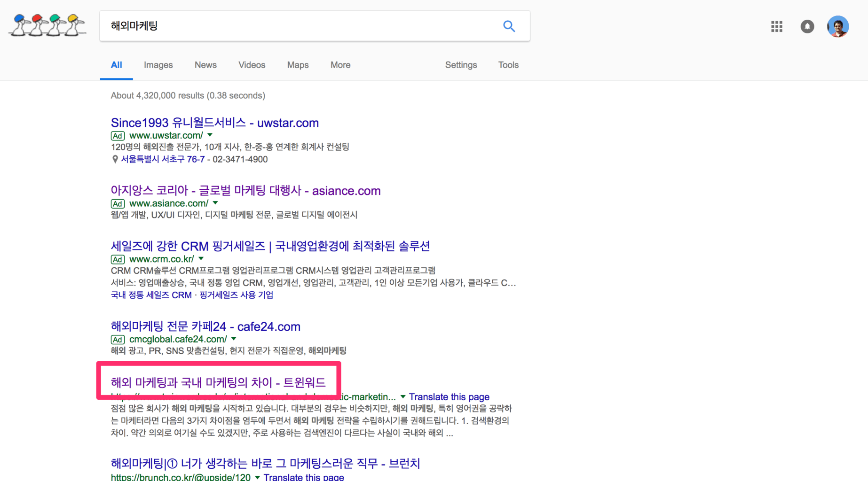This screenshot has height=481, width=868.
Task: Click the cmcglobal.cafe24.com/ green URL
Action: [x=178, y=339]
